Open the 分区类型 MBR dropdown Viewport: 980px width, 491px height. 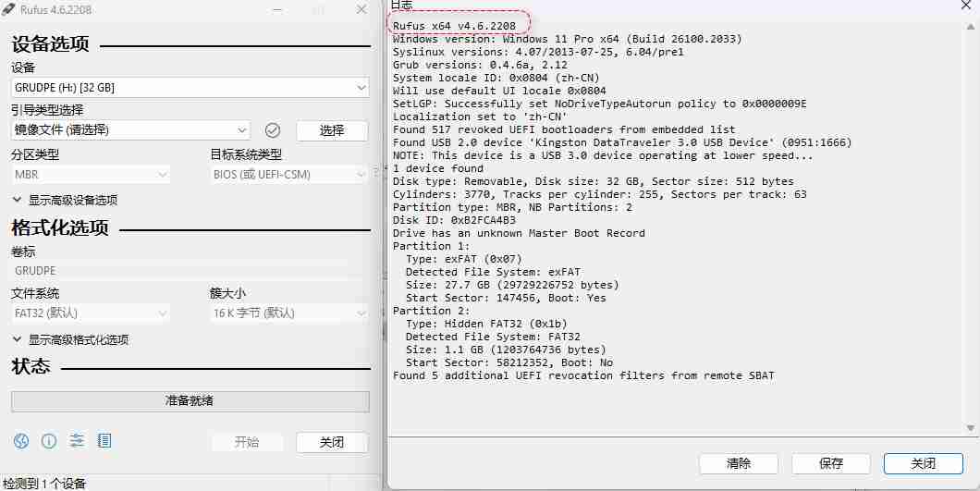point(91,175)
